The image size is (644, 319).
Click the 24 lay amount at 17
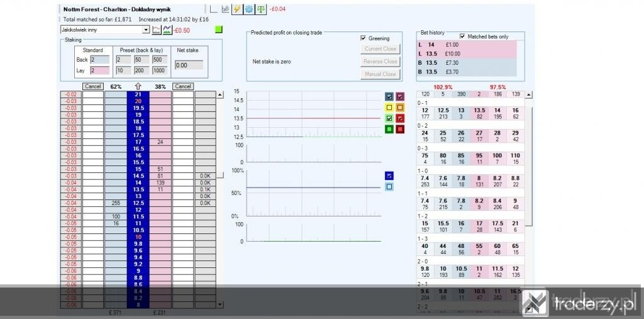click(160, 142)
